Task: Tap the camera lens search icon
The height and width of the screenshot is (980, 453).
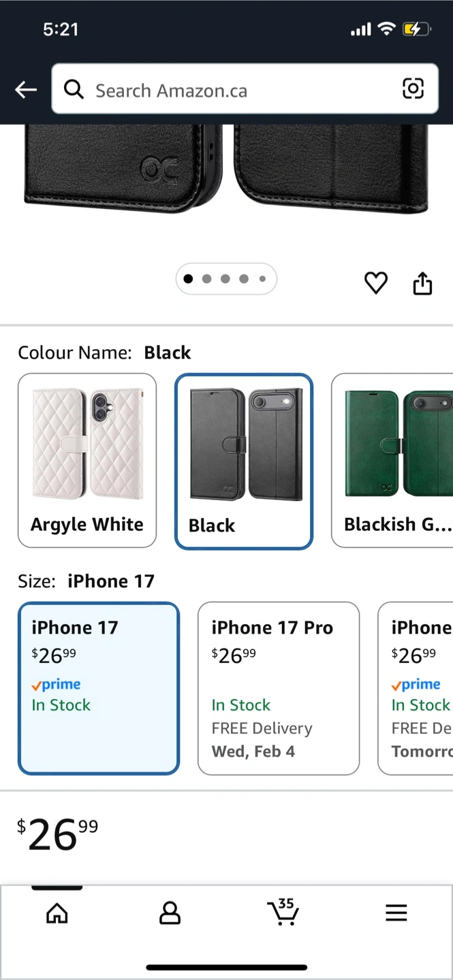Action: coord(413,88)
